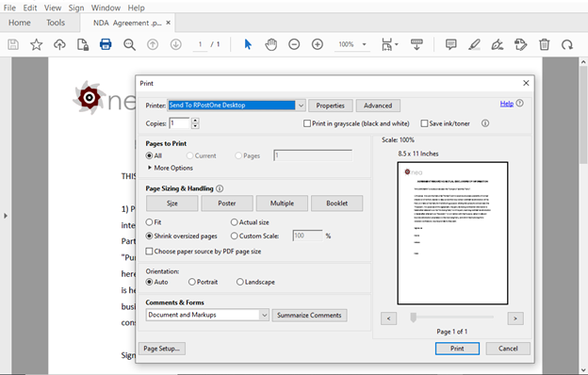Click the printer Properties button

331,106
